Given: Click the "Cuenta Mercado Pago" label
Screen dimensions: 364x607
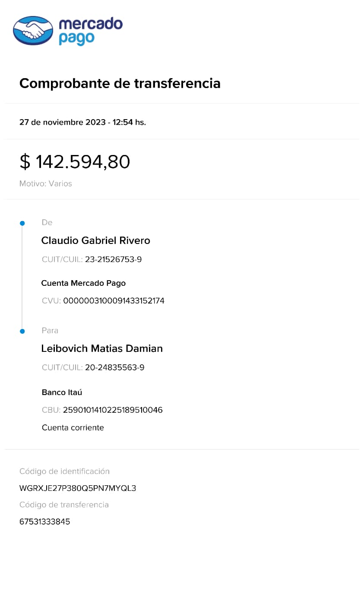Looking at the screenshot, I should coord(83,283).
